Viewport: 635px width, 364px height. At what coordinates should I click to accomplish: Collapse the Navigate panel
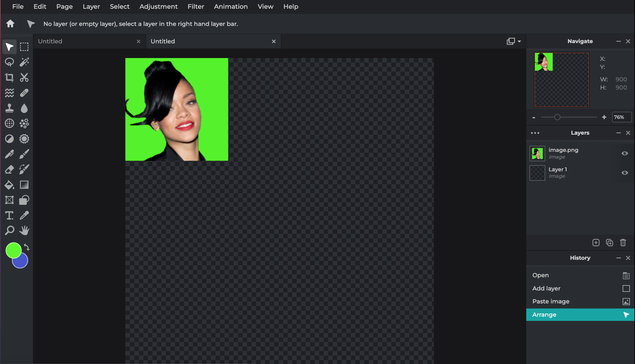618,41
